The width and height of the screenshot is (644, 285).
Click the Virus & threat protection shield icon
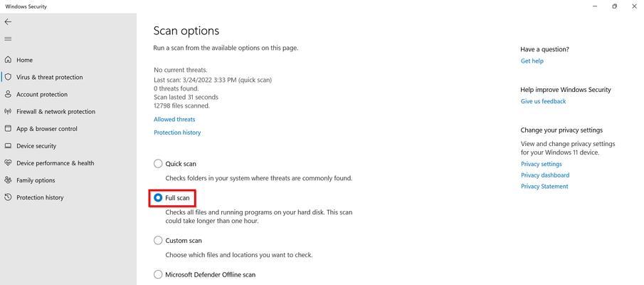[x=8, y=77]
